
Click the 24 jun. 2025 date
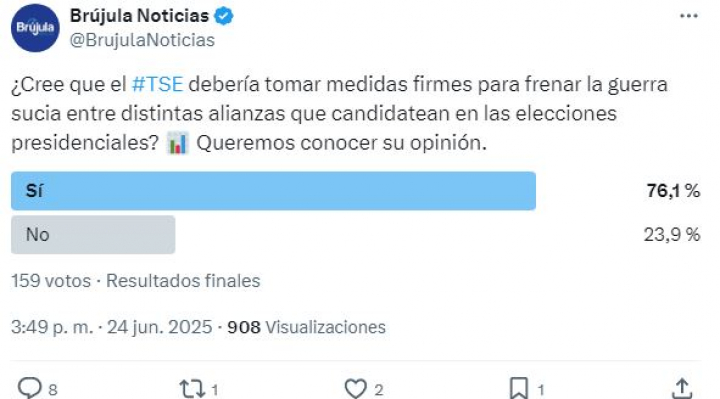coord(160,327)
